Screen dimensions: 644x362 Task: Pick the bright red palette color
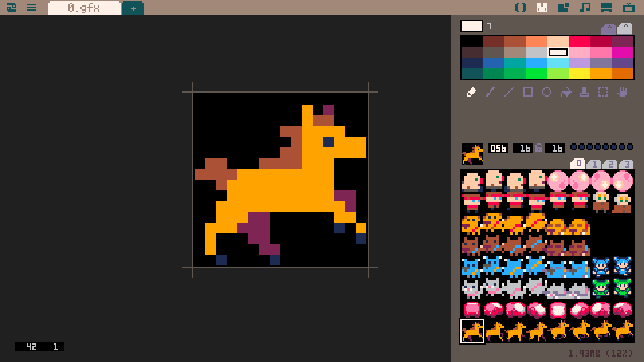pyautogui.click(x=580, y=42)
